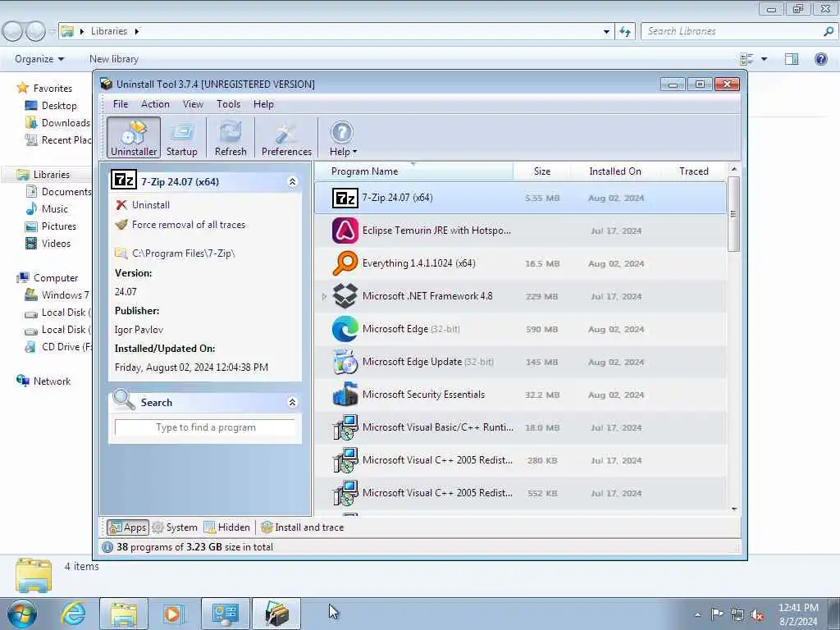This screenshot has height=630, width=840.
Task: Switch to the Hidden tab
Action: tap(226, 527)
